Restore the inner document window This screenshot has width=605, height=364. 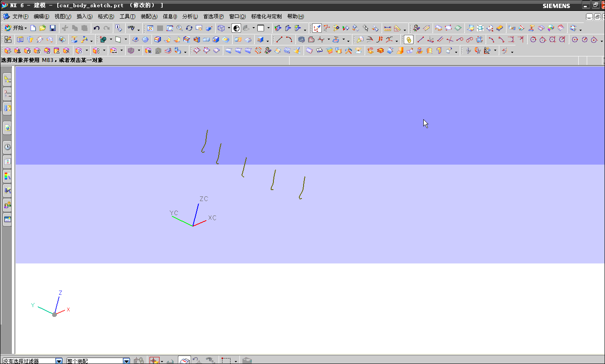coord(597,17)
